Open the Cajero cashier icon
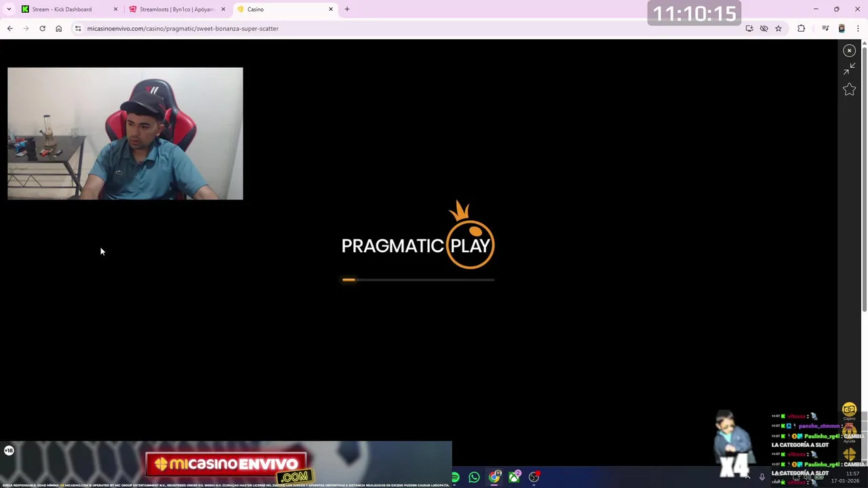868x488 pixels. tap(849, 411)
